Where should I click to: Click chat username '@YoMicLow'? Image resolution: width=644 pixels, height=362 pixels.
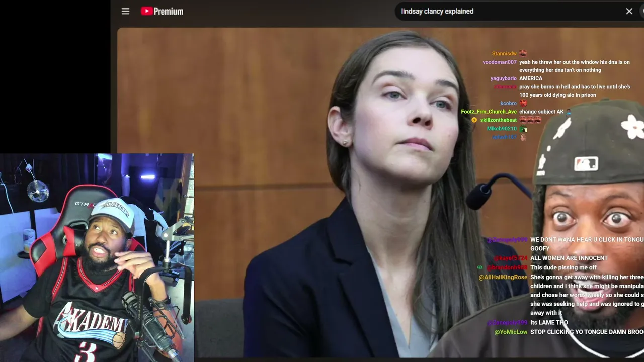(511, 332)
